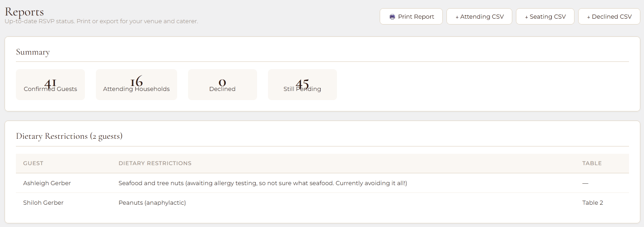
Task: Sort by the Guest column header
Action: pos(33,163)
